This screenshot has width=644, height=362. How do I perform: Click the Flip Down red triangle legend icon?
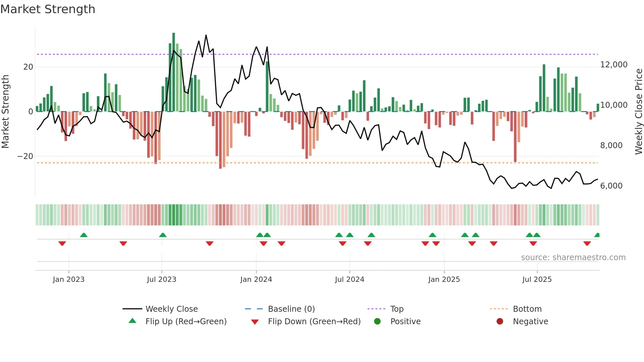255,322
